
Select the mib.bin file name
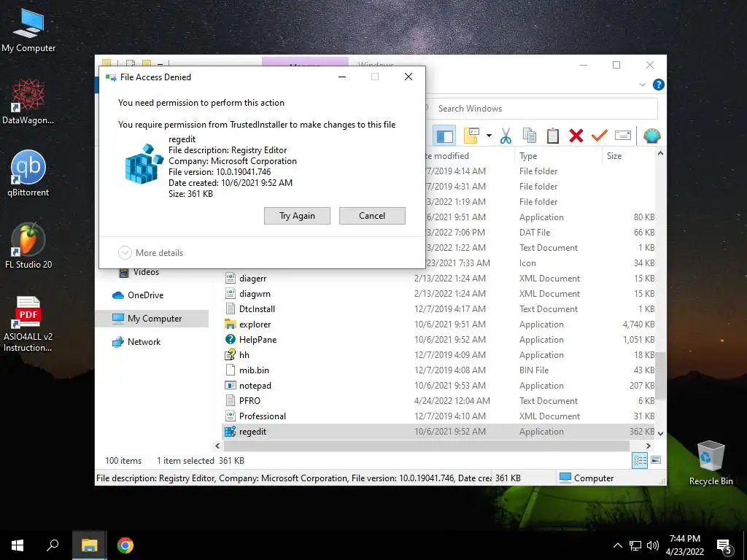pos(254,370)
